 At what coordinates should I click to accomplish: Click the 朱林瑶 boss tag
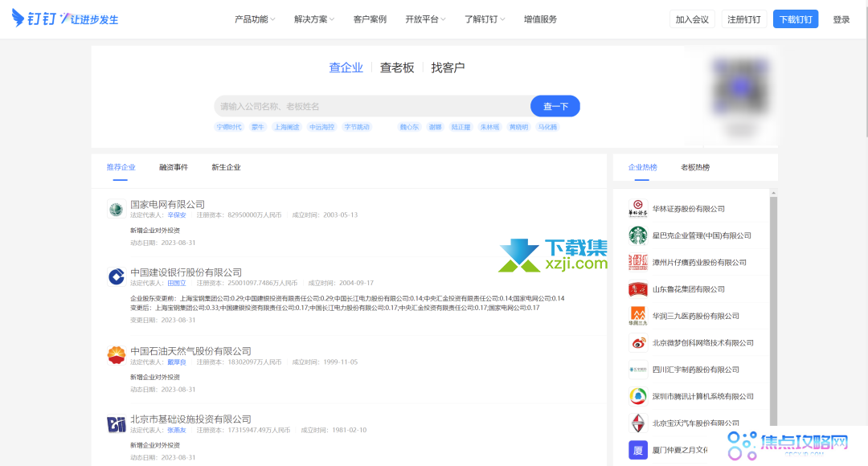[x=489, y=127]
